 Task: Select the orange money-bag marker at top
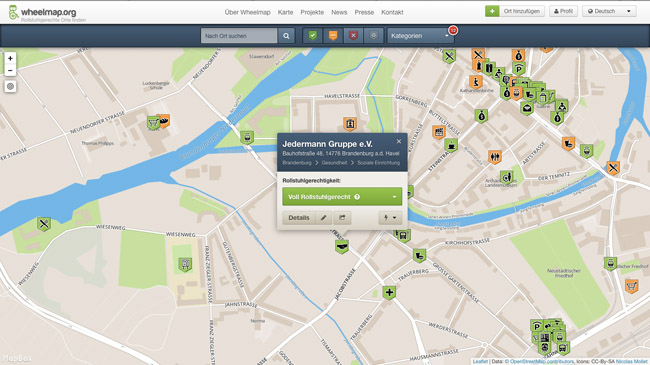pos(518,55)
